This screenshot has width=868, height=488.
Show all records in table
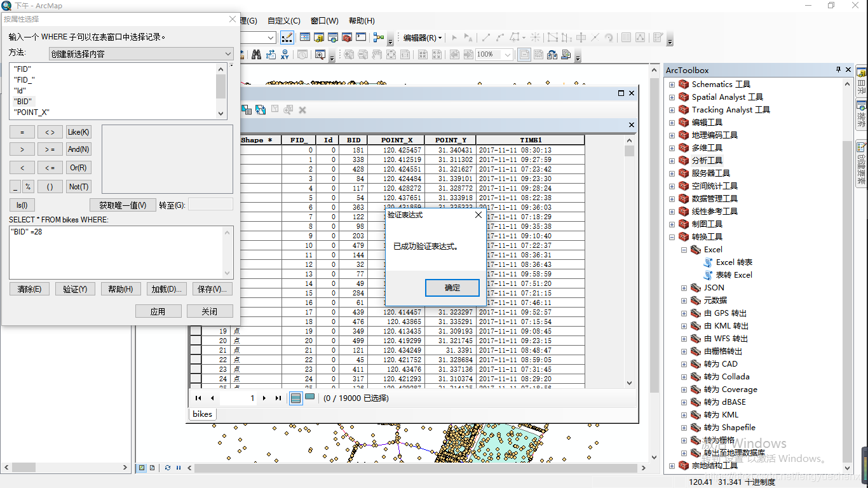coord(295,398)
